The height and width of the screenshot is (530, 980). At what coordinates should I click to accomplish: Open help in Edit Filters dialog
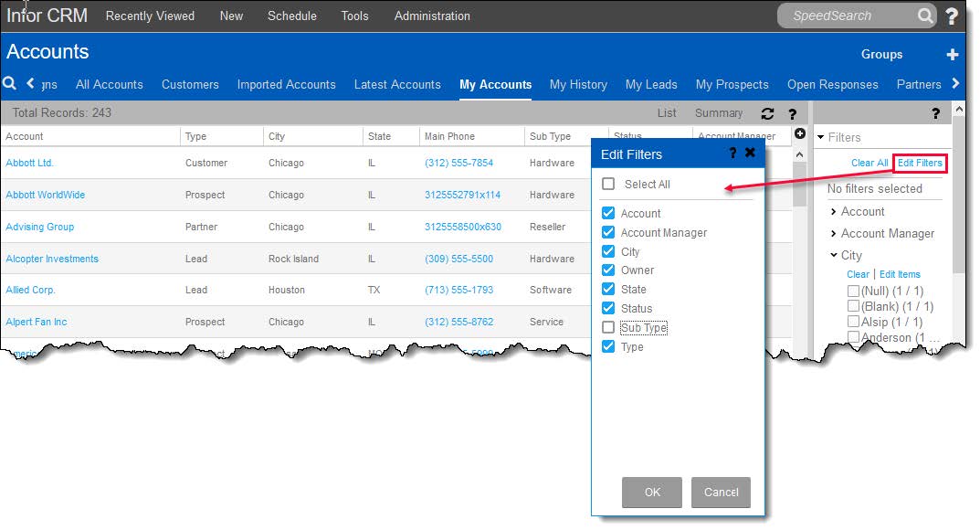click(732, 154)
